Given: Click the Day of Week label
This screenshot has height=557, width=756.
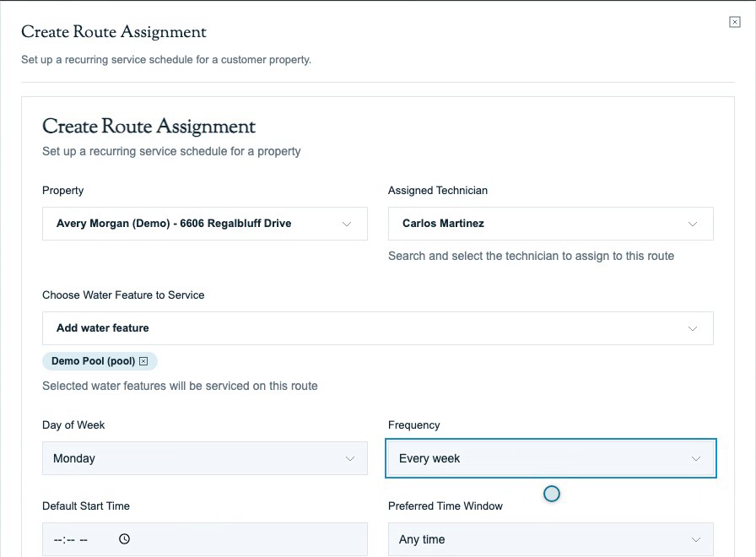Looking at the screenshot, I should coord(73,425).
